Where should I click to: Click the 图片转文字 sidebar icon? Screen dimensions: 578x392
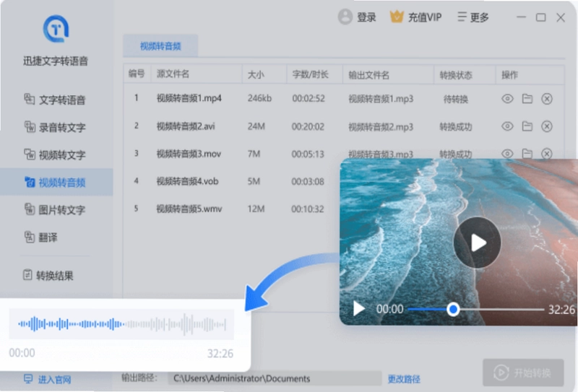pyautogui.click(x=29, y=209)
